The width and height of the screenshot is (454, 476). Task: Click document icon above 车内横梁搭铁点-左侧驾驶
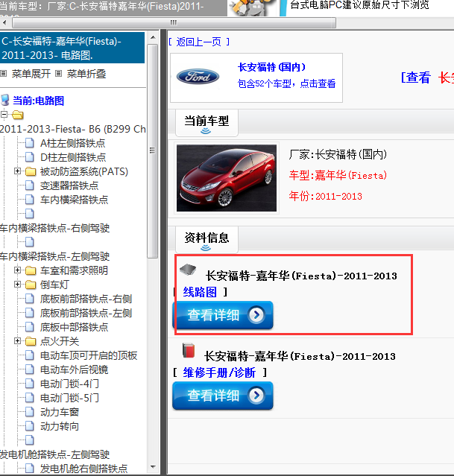30,242
